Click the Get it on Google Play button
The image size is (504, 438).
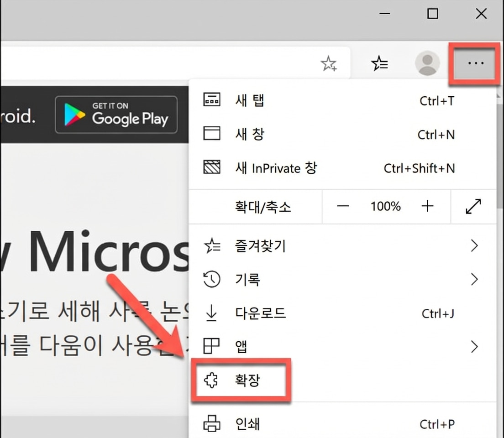(x=116, y=115)
